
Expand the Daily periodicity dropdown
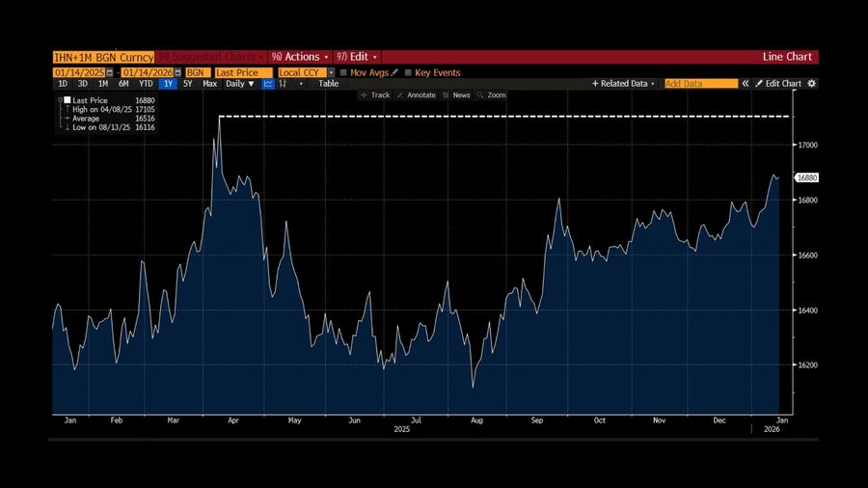240,84
